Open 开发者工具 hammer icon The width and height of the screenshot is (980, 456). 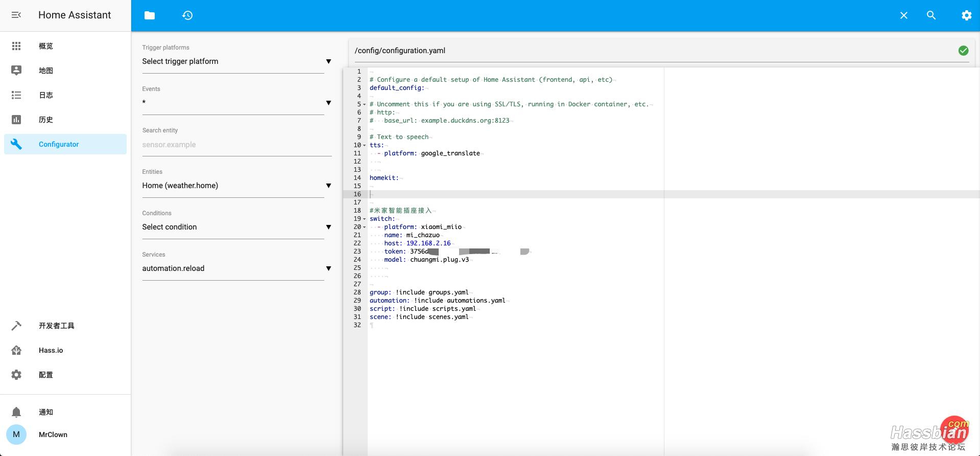16,326
